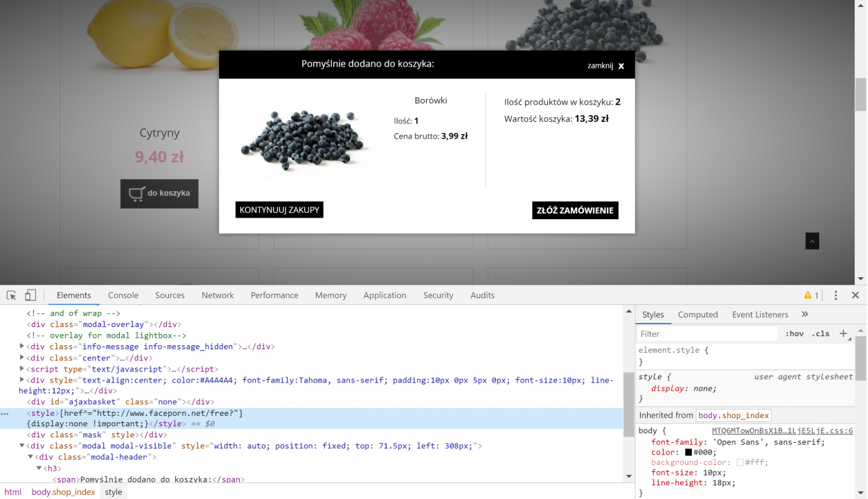This screenshot has width=868, height=499.
Task: Add a new style rule with plus icon
Action: 844,333
